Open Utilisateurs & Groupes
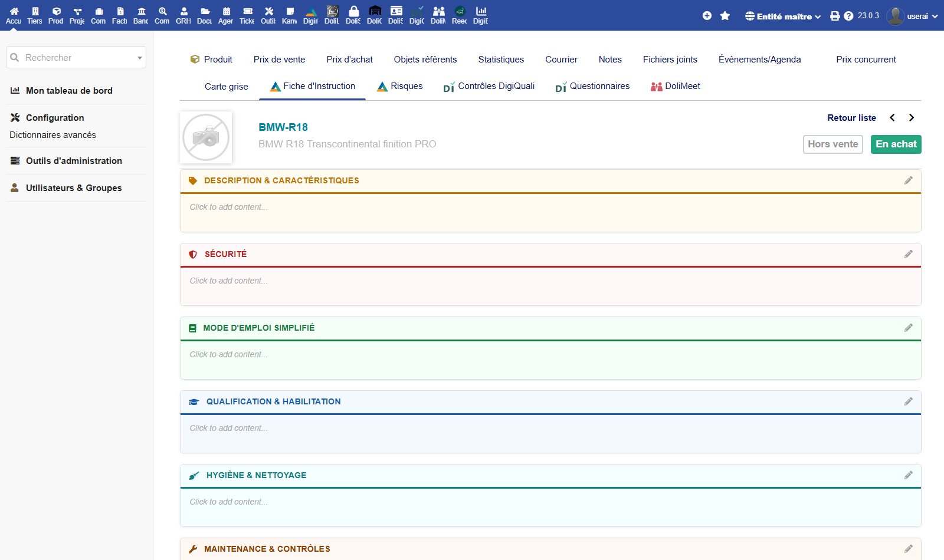The height and width of the screenshot is (560, 944). 74,188
